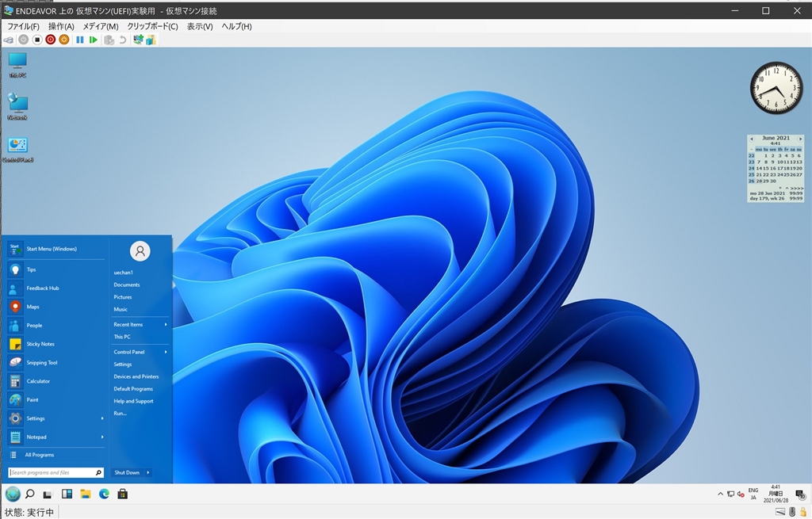Click the Enhanced Session toolbar icon

(x=138, y=40)
